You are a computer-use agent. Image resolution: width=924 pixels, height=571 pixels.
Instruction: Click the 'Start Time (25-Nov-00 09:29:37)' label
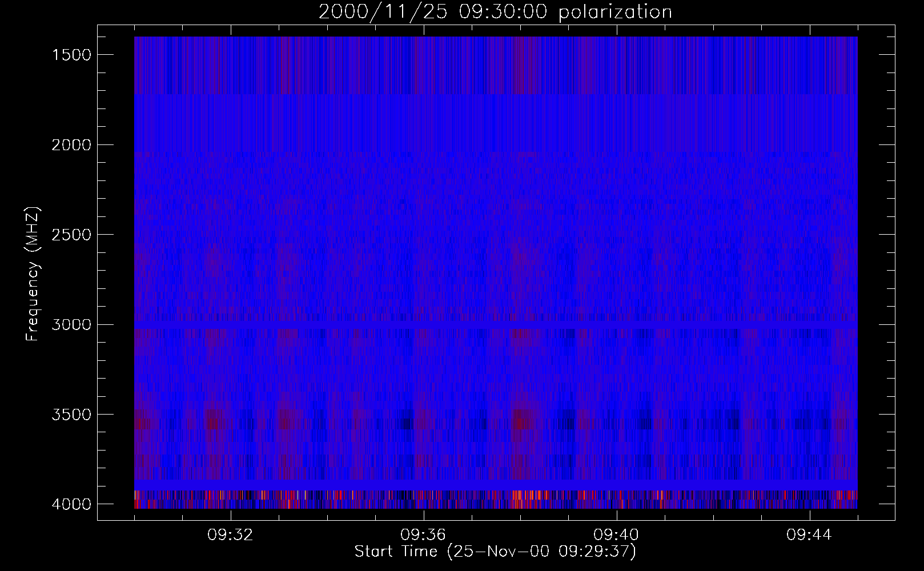(495, 552)
